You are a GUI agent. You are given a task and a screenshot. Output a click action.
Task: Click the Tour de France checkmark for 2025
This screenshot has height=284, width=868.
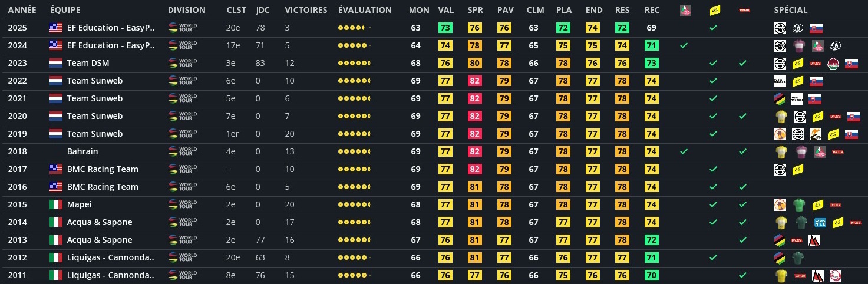[713, 28]
